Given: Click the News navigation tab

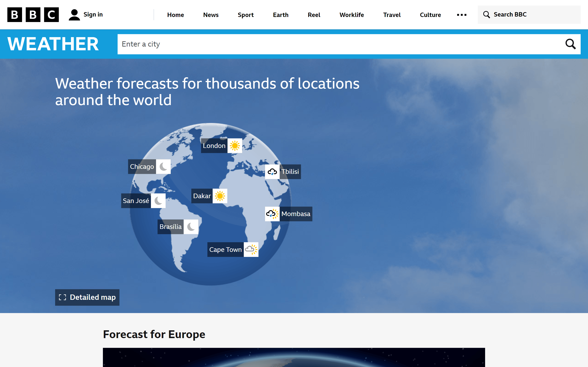Looking at the screenshot, I should point(211,14).
